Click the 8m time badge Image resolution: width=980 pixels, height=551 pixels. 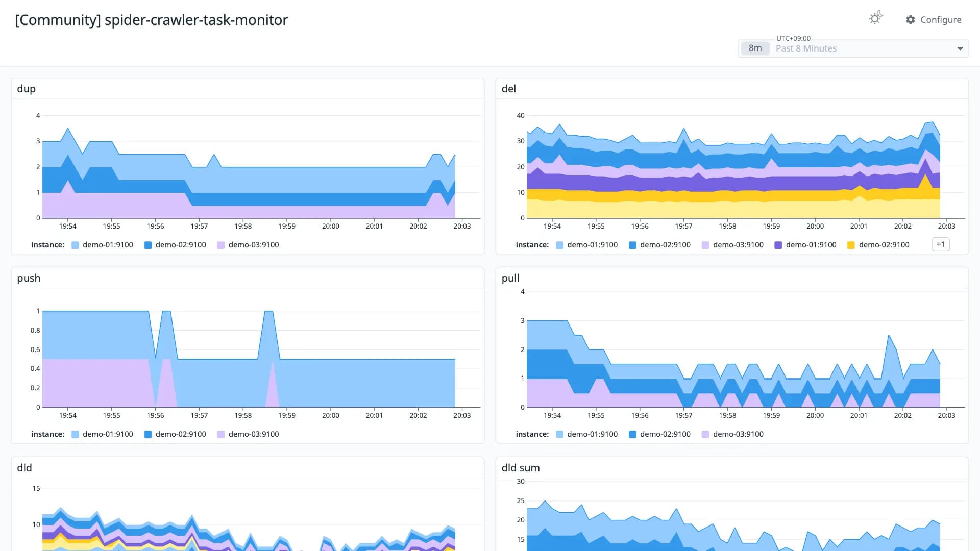[755, 48]
